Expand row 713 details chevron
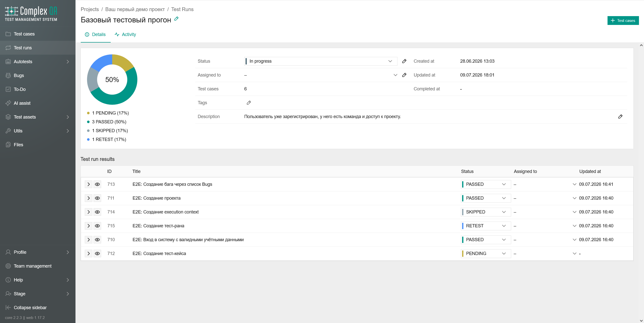 tap(89, 184)
